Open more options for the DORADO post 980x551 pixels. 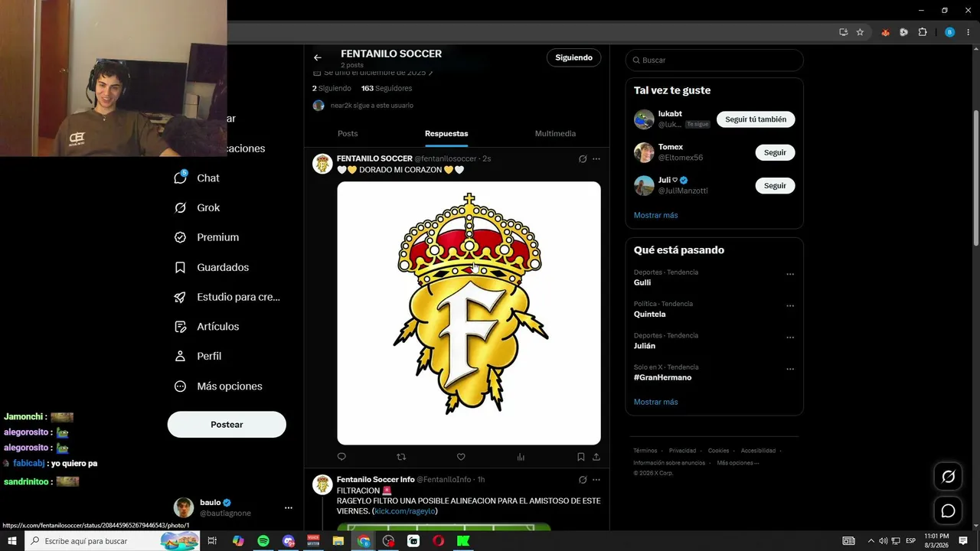pyautogui.click(x=596, y=159)
